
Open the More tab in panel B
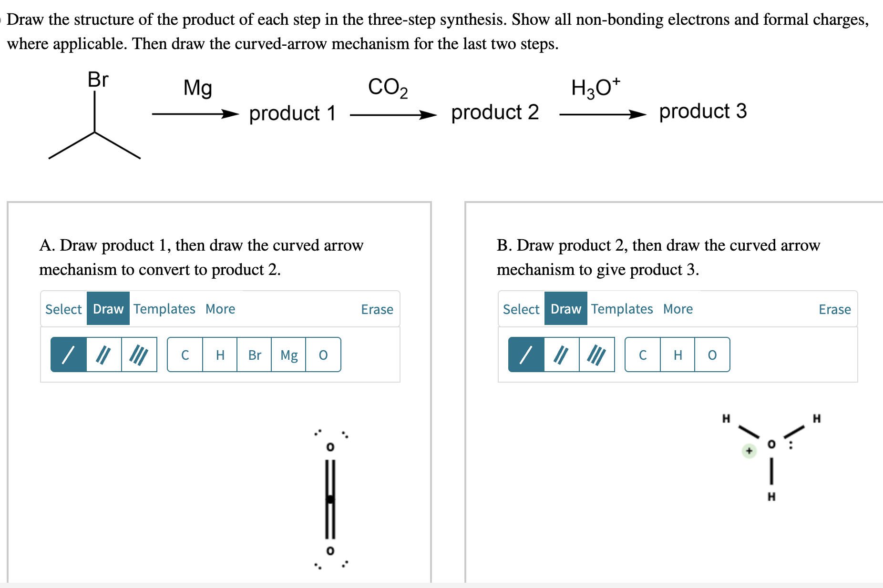(678, 309)
